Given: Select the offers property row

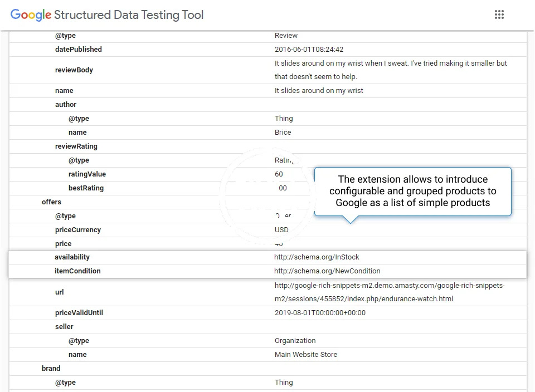Looking at the screenshot, I should pyautogui.click(x=51, y=202).
